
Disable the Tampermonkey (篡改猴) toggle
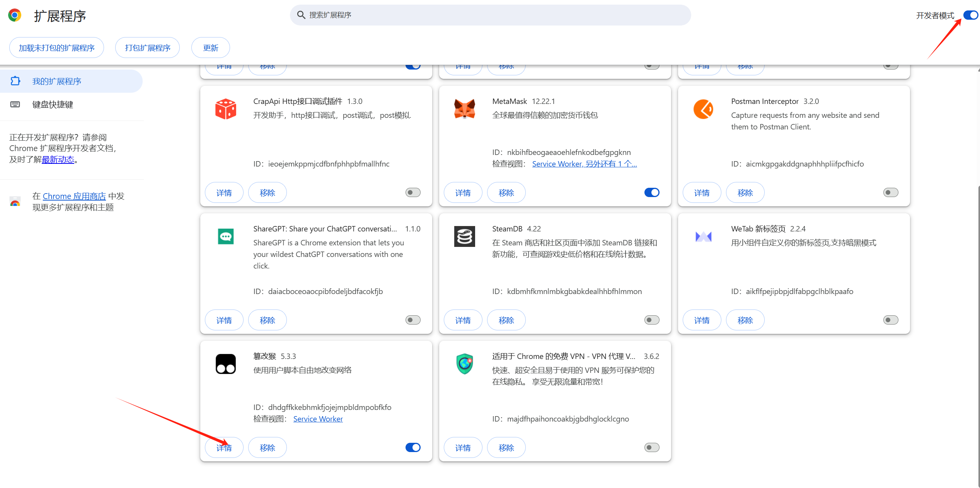(x=413, y=447)
